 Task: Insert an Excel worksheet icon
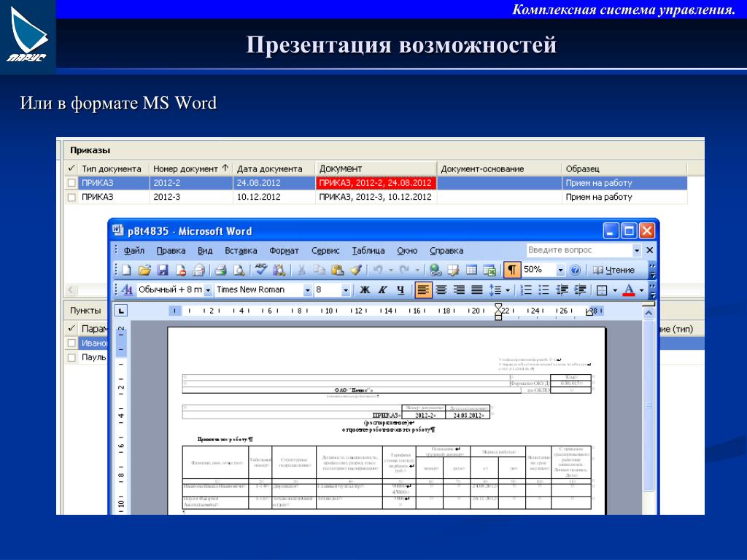[x=489, y=271]
